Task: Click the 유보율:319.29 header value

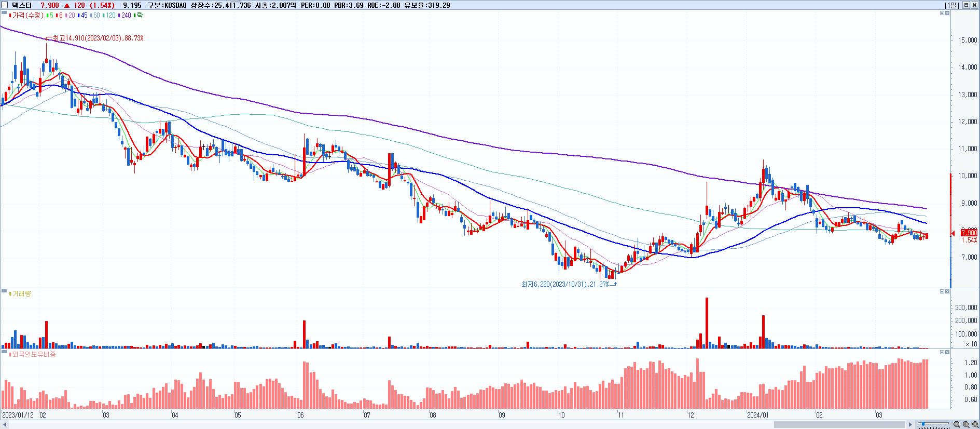Action: 427,5
